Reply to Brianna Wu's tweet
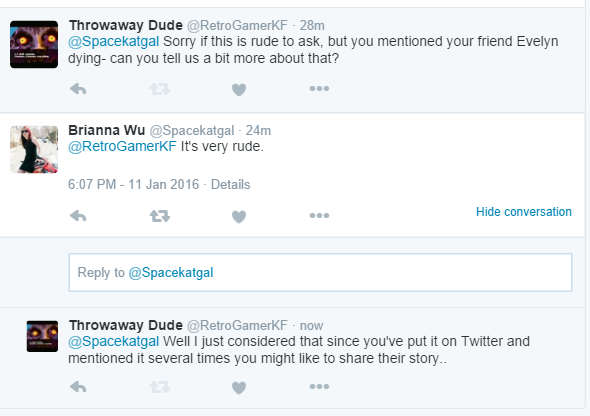 pos(78,216)
